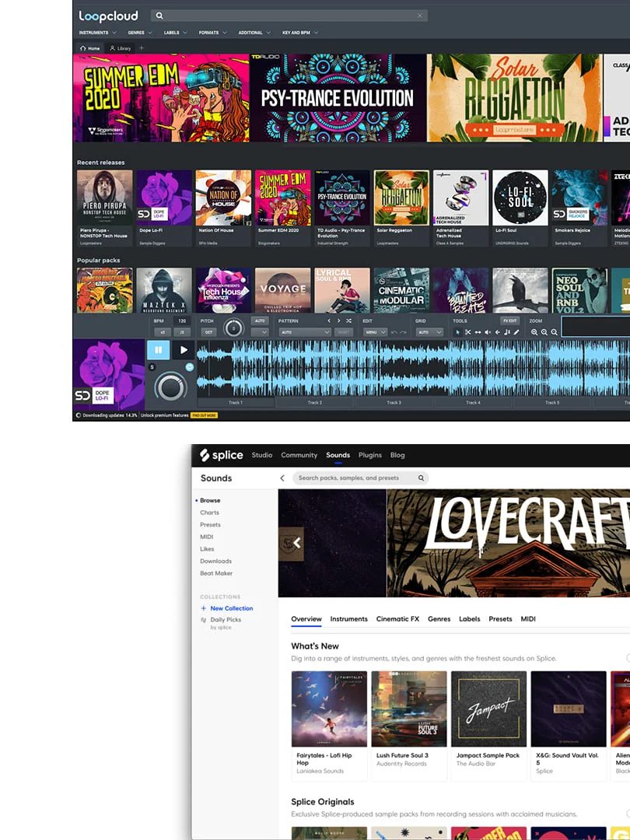Select the Cinematic FX tab in Splice

(x=397, y=619)
